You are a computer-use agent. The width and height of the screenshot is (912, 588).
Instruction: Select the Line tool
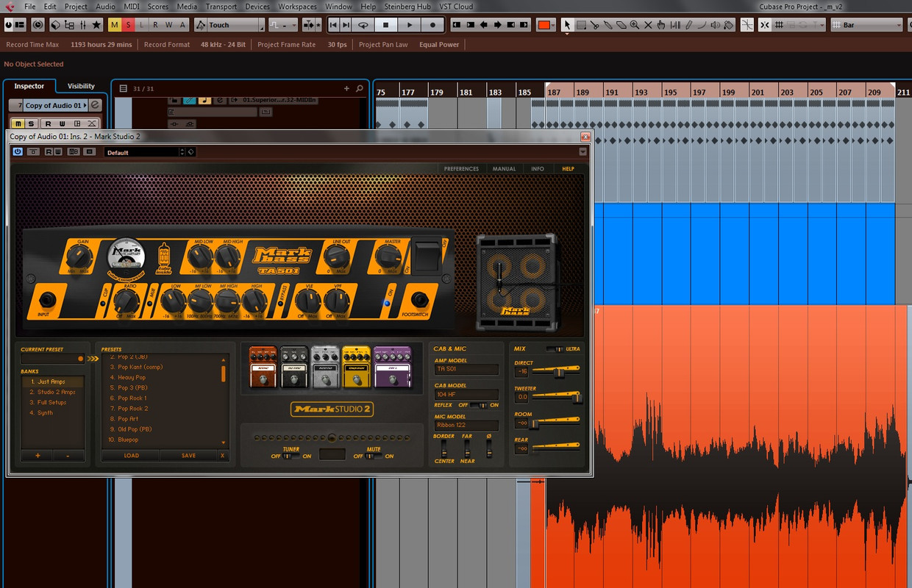click(x=702, y=25)
